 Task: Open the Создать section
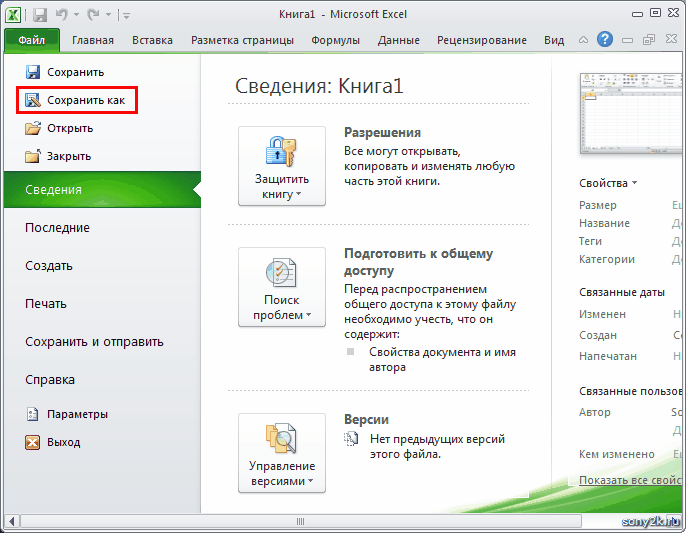(x=49, y=266)
